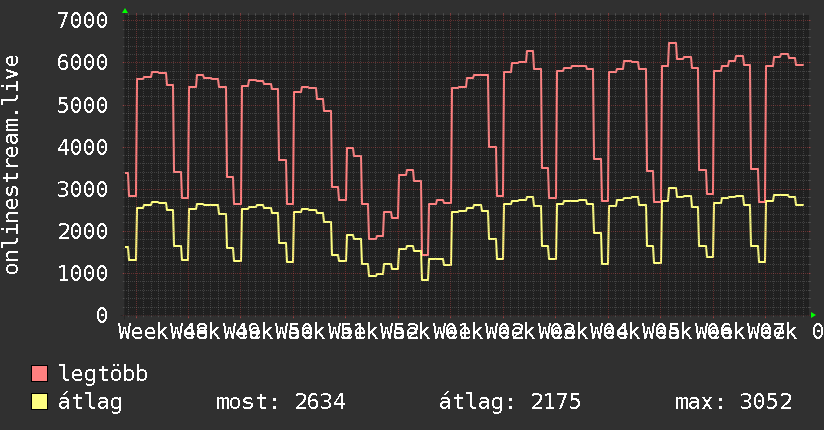
Task: Click the 2000 y-axis label
Action: [x=83, y=231]
